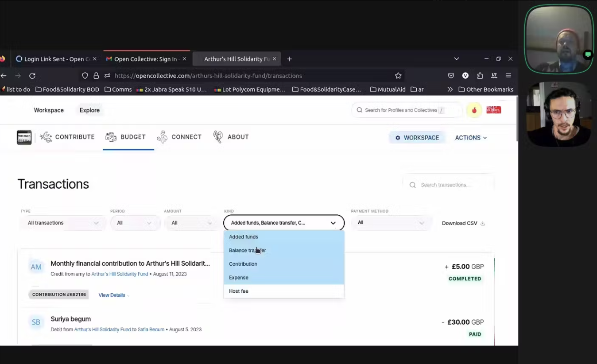Open the browser Extensions puzzle icon
This screenshot has width=597, height=364.
[480, 76]
